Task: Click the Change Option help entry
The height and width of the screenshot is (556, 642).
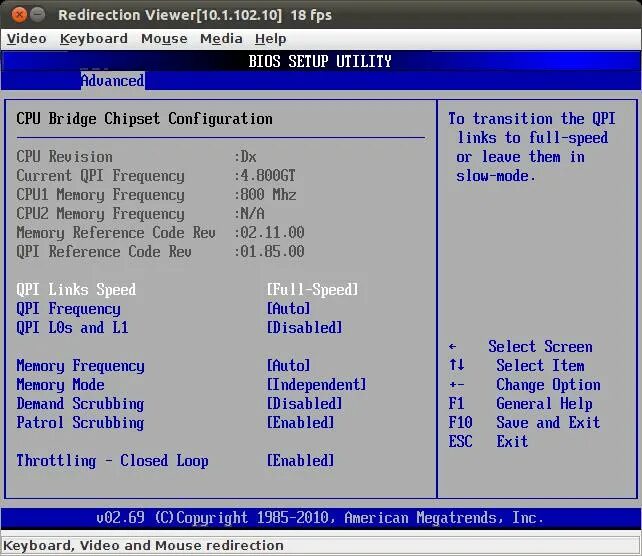Action: 548,385
